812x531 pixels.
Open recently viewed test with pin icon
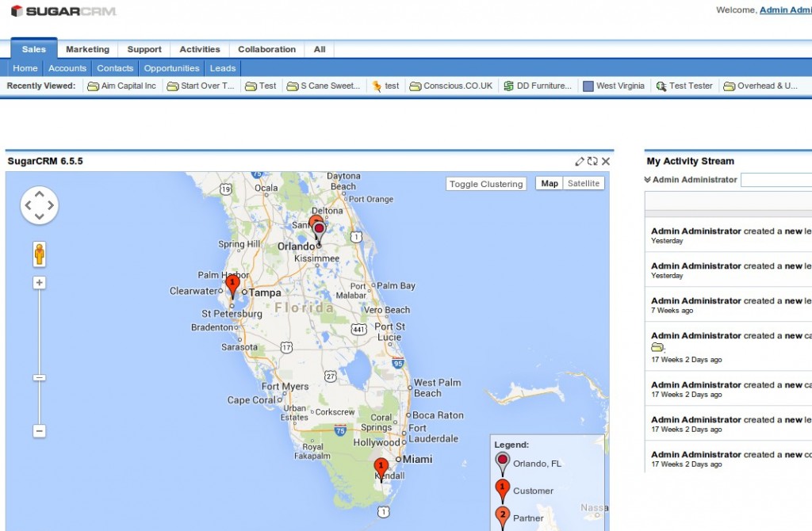tap(386, 86)
